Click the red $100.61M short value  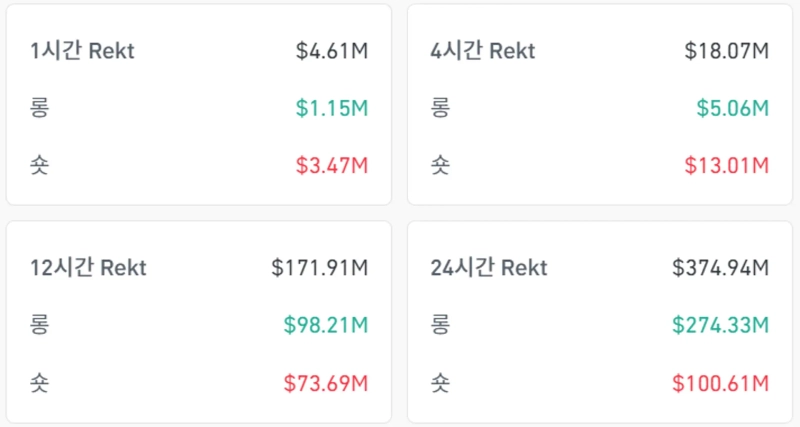click(720, 382)
